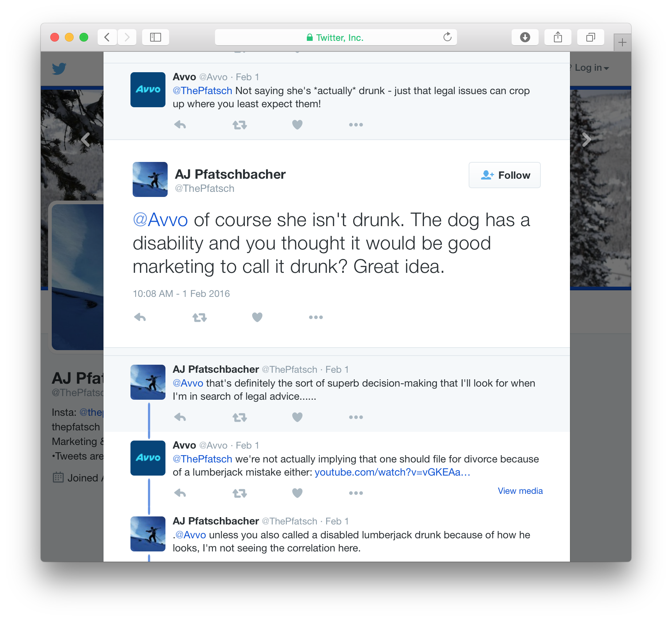
Task: Open the 10:08 AM - 1 Feb 2016 timestamp
Action: click(181, 294)
